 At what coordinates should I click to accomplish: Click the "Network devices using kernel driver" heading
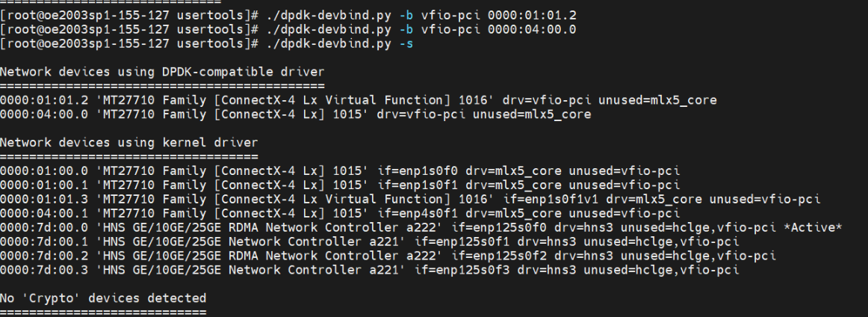(x=130, y=141)
